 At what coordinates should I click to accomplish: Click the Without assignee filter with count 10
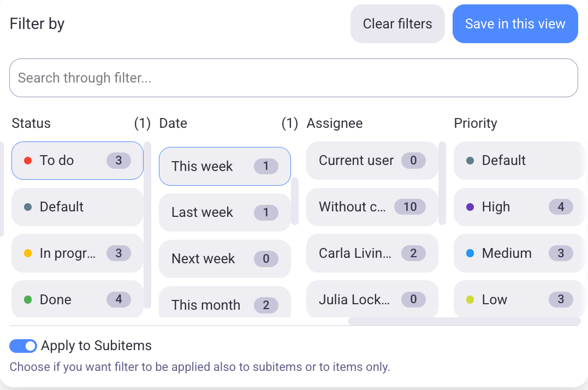point(372,207)
